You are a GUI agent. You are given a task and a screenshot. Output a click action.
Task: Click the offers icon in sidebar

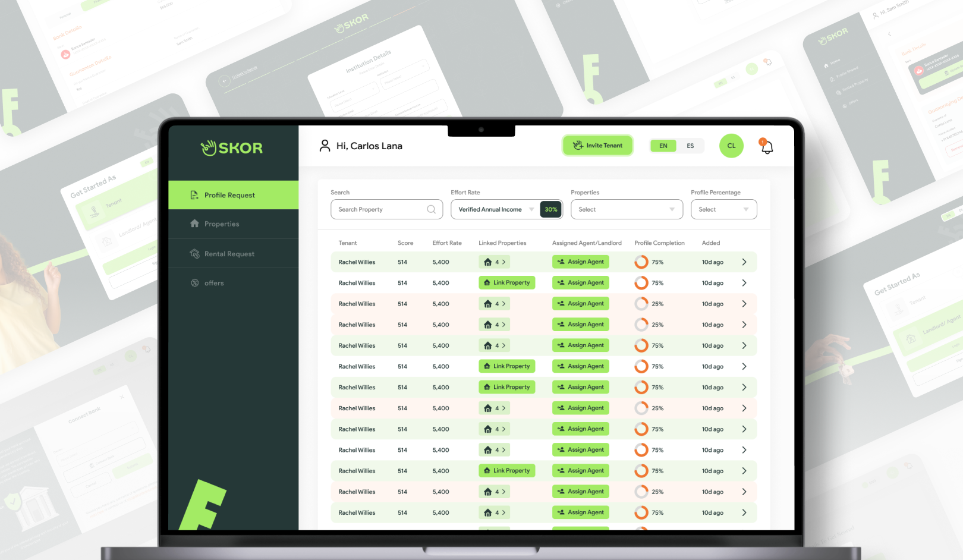(x=194, y=283)
